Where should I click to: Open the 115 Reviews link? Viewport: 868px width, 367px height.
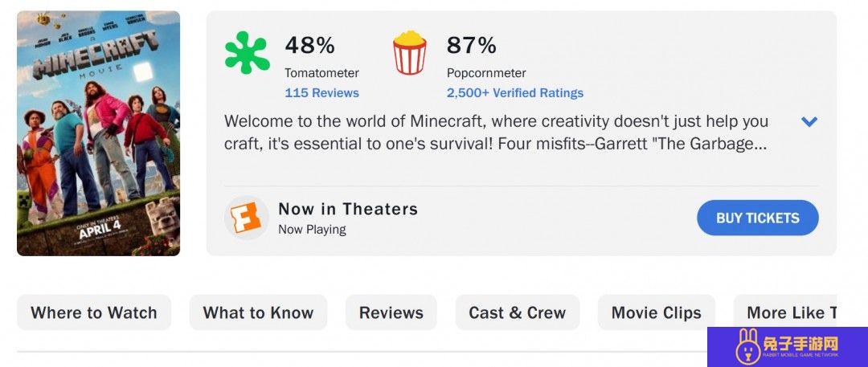coord(321,93)
